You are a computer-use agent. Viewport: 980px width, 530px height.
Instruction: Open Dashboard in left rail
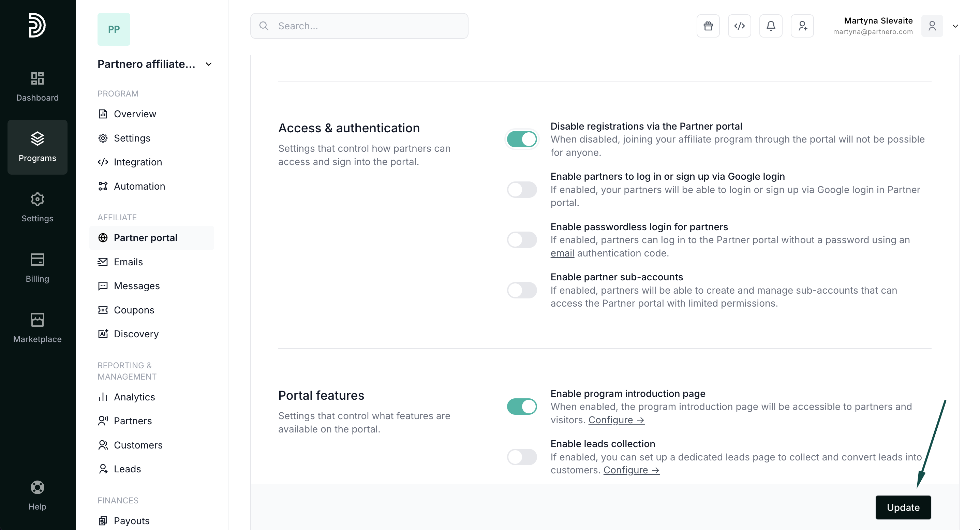pyautogui.click(x=37, y=87)
